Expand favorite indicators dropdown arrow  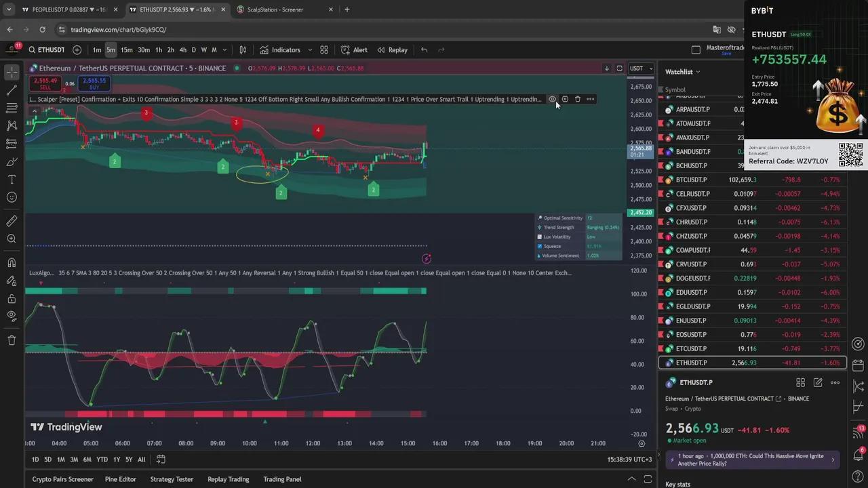(x=310, y=49)
